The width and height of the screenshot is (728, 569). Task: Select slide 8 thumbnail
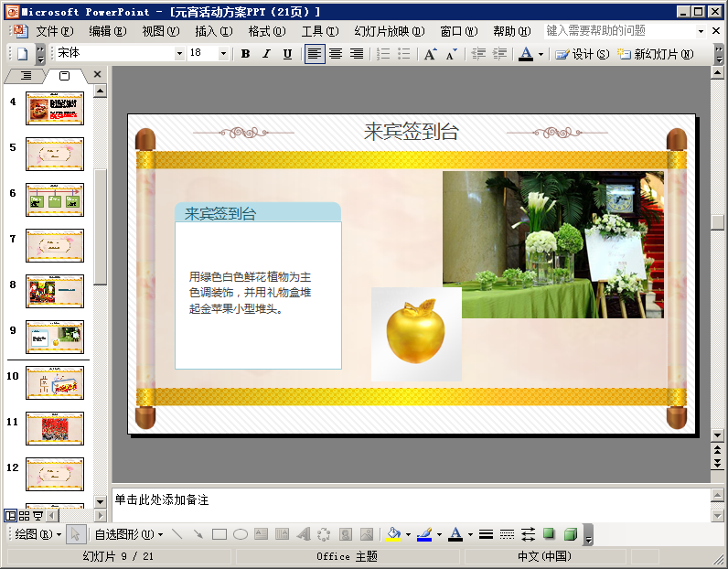(x=55, y=291)
